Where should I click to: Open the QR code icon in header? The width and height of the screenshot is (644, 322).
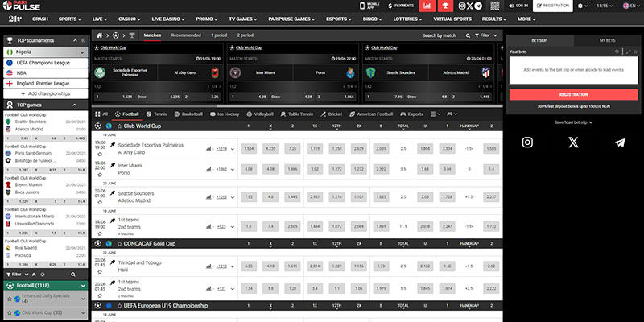pos(495,6)
